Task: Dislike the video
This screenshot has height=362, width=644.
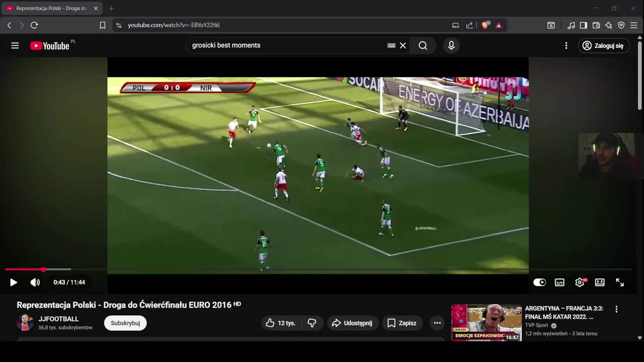Action: (x=312, y=323)
